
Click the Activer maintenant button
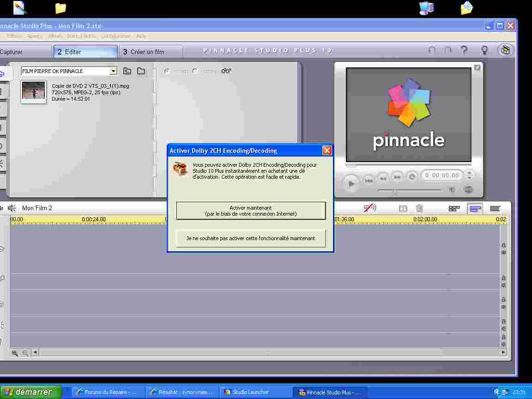[x=251, y=211]
